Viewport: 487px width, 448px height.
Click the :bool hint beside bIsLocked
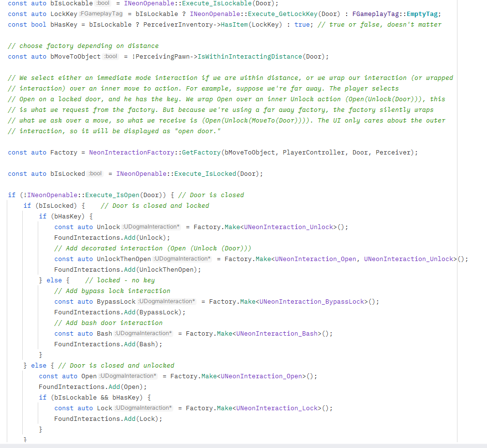coord(95,174)
